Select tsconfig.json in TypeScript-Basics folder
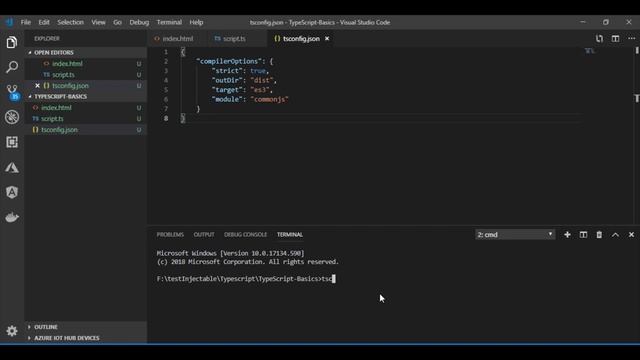The width and height of the screenshot is (640, 360). click(86, 130)
